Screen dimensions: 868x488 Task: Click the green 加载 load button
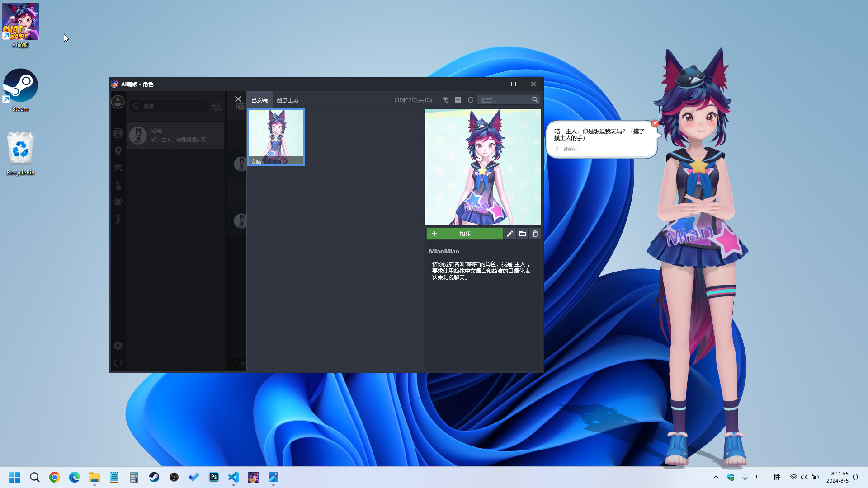(465, 234)
